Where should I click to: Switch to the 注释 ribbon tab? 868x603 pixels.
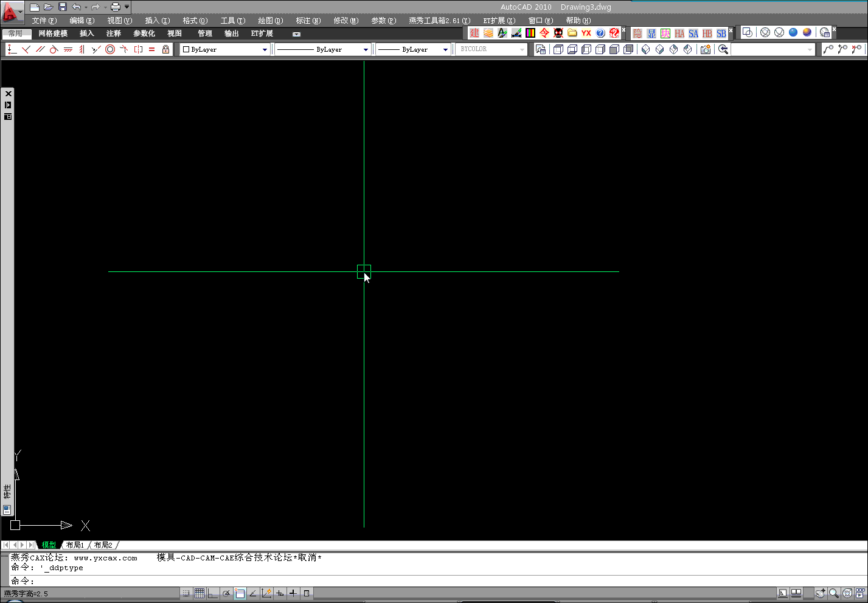tap(113, 33)
